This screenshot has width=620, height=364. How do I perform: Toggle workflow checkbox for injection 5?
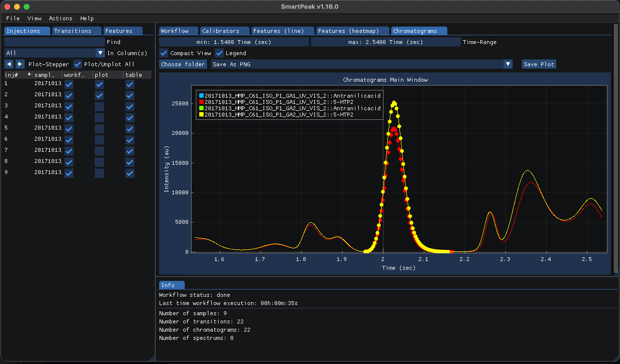(69, 129)
